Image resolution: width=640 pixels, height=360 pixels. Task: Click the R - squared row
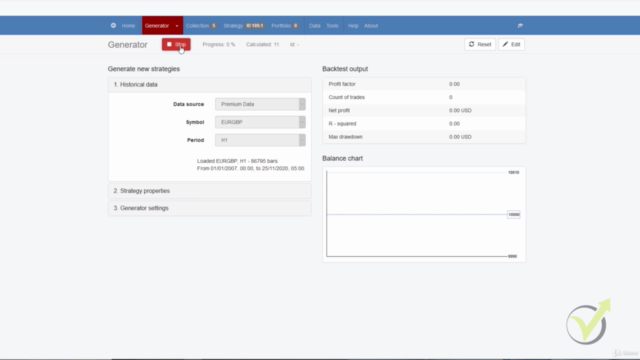point(424,124)
